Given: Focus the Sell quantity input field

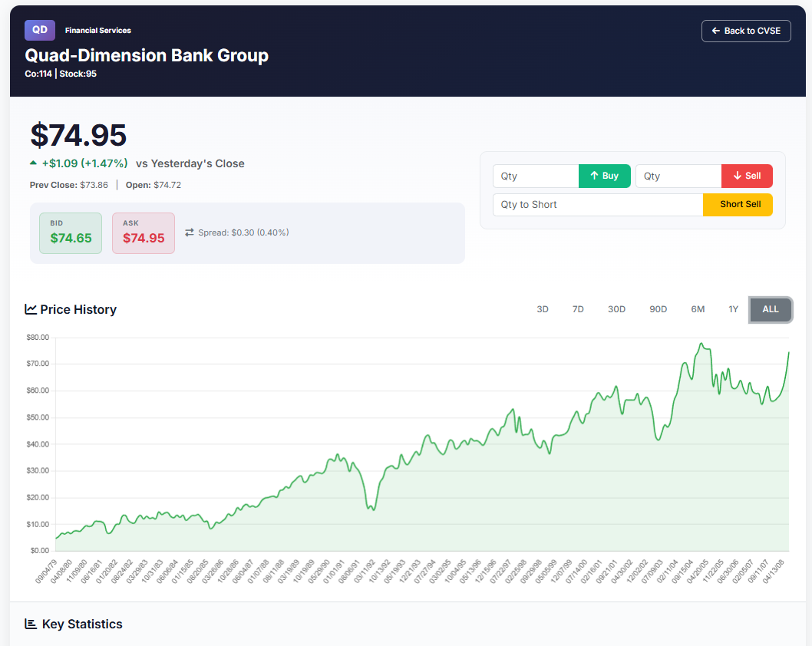Looking at the screenshot, I should (x=678, y=176).
